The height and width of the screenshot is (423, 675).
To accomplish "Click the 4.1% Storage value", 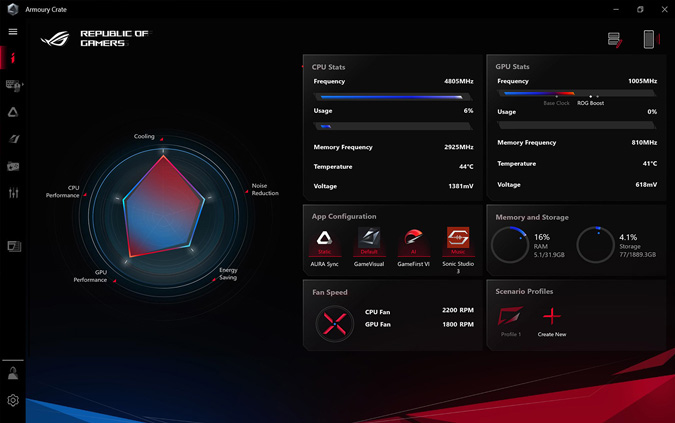I will click(628, 237).
